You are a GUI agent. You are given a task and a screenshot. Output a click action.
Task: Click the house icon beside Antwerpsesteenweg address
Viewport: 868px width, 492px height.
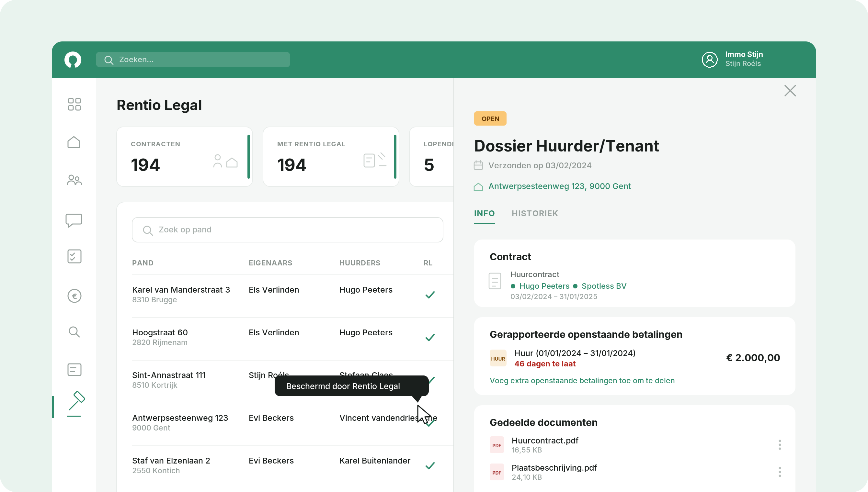coord(478,186)
